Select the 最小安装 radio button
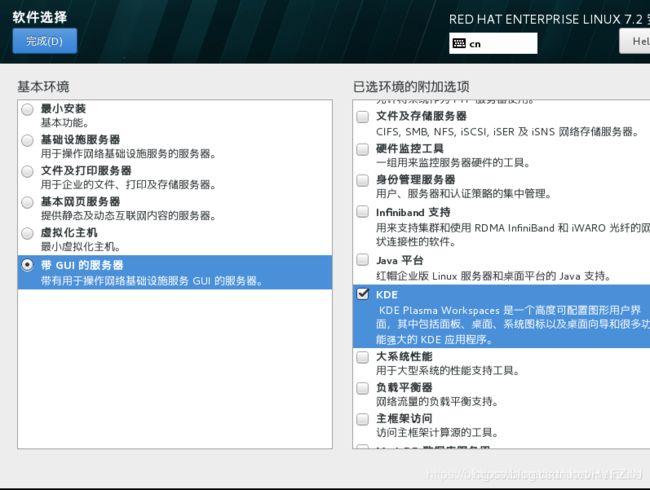650x490 pixels. pyautogui.click(x=27, y=109)
